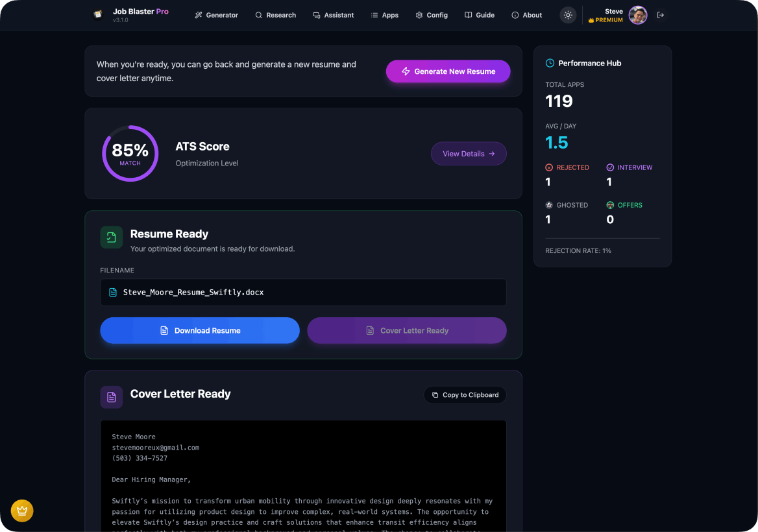Click the Ghosted status icon
This screenshot has height=532, width=758.
tap(549, 205)
